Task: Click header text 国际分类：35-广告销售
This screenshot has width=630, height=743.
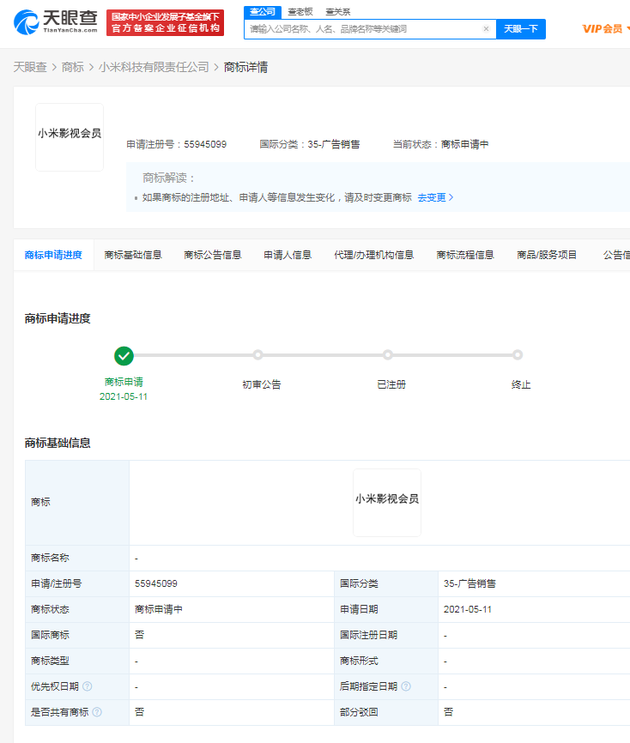Action: pos(309,144)
